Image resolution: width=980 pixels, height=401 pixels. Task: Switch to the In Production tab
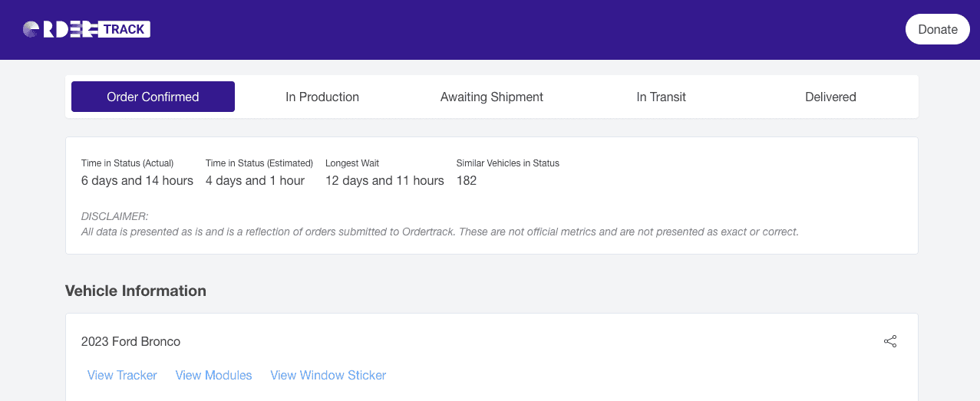tap(322, 97)
